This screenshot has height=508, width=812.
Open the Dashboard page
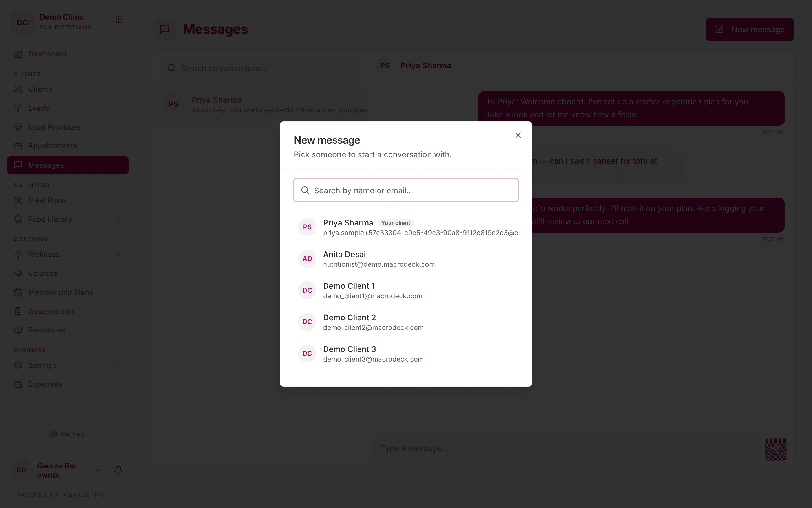(67, 54)
